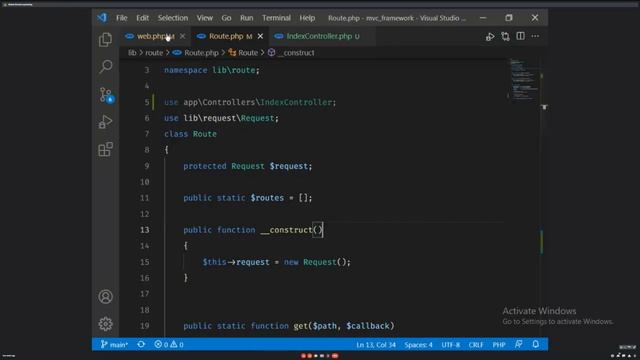Click line number 5 in the gutter
Image resolution: width=640 pixels, height=360 pixels.
[147, 102]
